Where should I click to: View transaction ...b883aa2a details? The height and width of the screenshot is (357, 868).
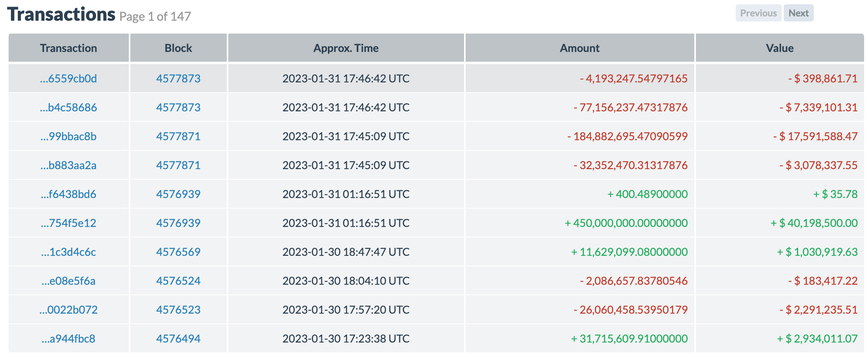(x=68, y=165)
